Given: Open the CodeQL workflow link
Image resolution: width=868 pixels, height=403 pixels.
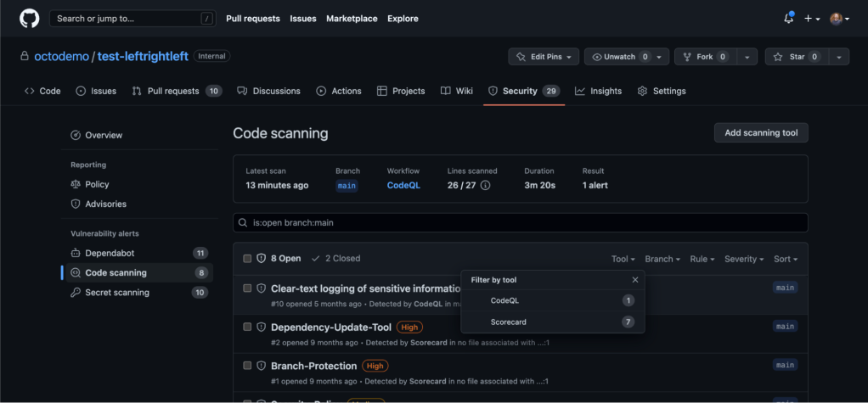Looking at the screenshot, I should pyautogui.click(x=403, y=185).
